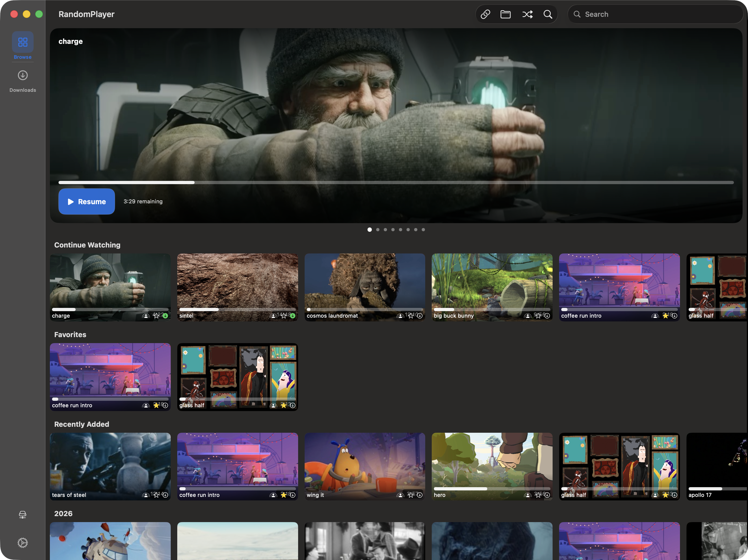Click the open folder icon in the toolbar
748x560 pixels.
pyautogui.click(x=505, y=14)
